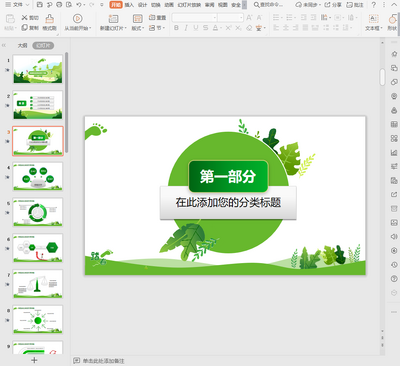This screenshot has width=400, height=366.
Task: Open the font color dropdown arrow
Action: point(221,28)
